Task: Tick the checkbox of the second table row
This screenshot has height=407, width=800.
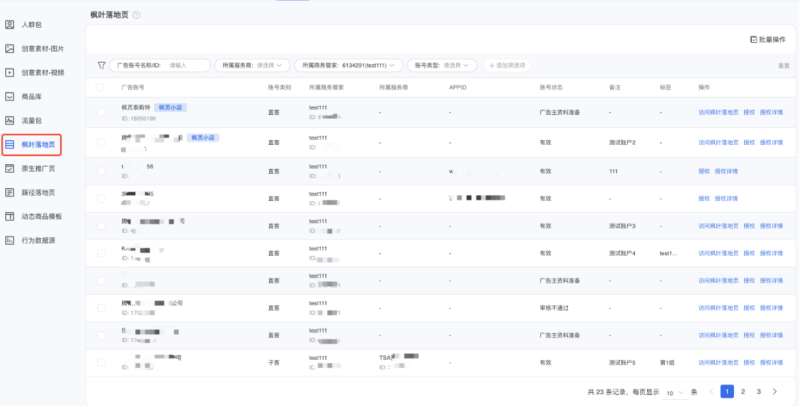Action: click(101, 142)
